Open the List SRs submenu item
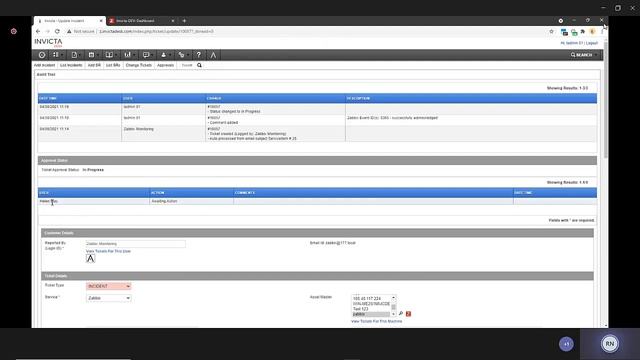 (x=113, y=65)
